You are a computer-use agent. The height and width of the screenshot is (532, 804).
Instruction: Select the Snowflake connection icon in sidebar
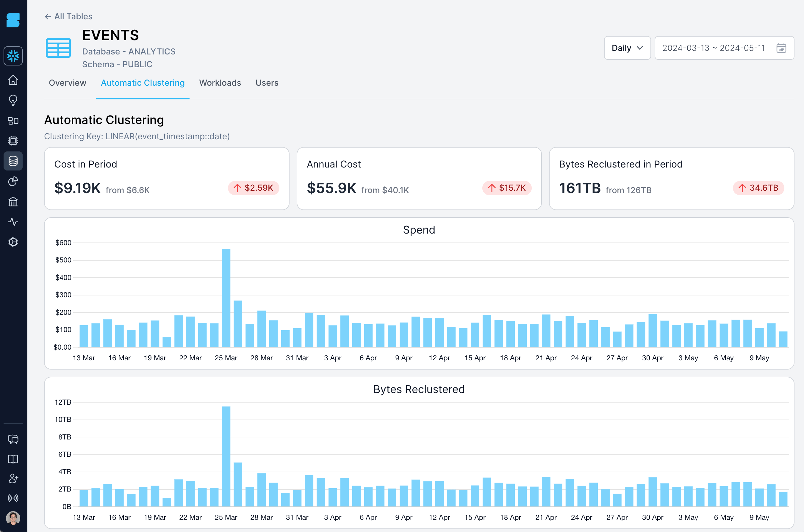coord(13,55)
